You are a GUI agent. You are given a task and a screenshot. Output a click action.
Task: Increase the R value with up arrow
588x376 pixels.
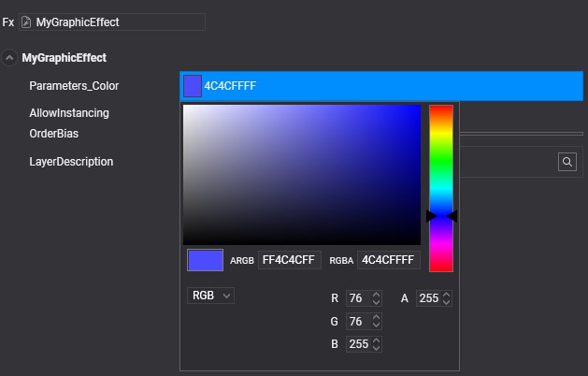[376, 295]
